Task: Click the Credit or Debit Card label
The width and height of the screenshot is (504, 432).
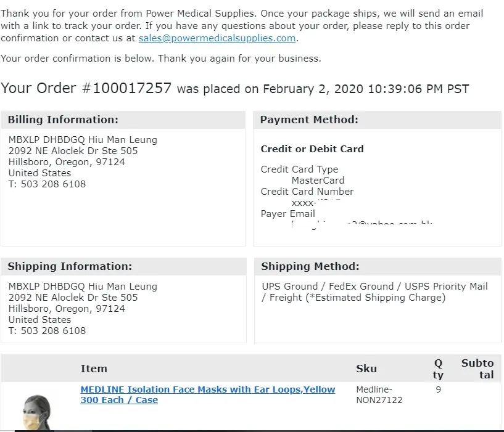Action: [x=312, y=149]
